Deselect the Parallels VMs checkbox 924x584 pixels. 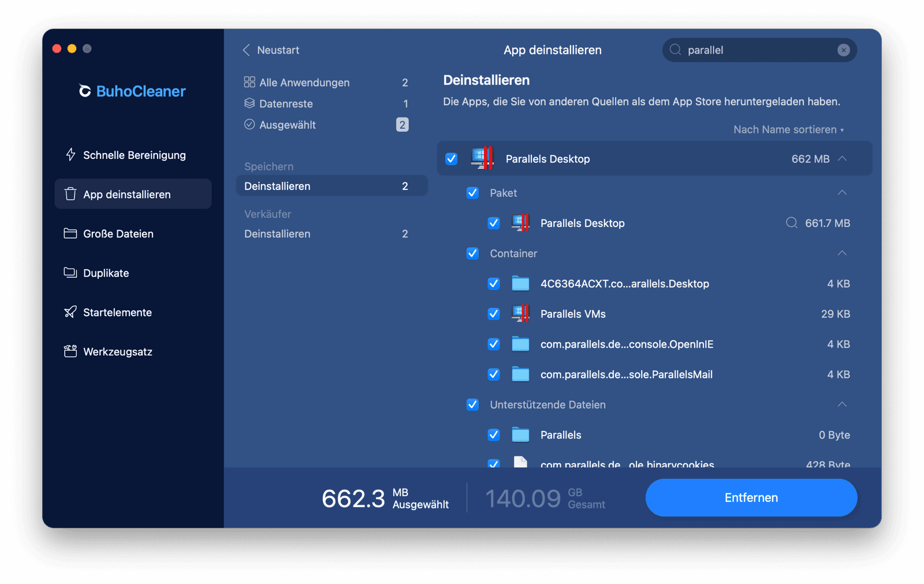coord(494,314)
